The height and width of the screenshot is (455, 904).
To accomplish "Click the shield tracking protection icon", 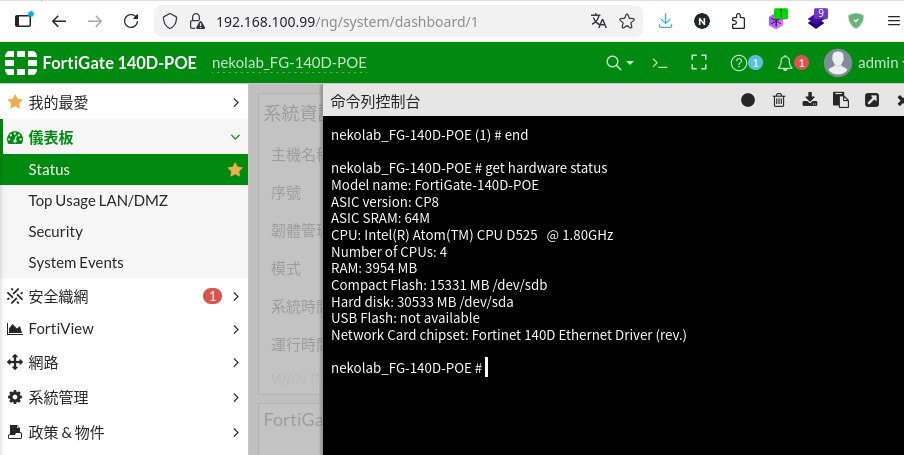I will tap(170, 21).
